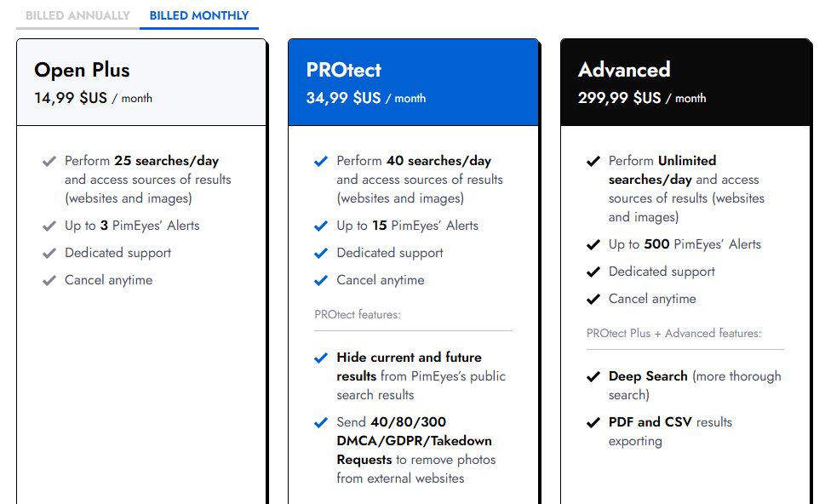The image size is (825, 504).
Task: Click the blue checkmark beside 15 PimEyes' Alerts
Action: tap(321, 226)
